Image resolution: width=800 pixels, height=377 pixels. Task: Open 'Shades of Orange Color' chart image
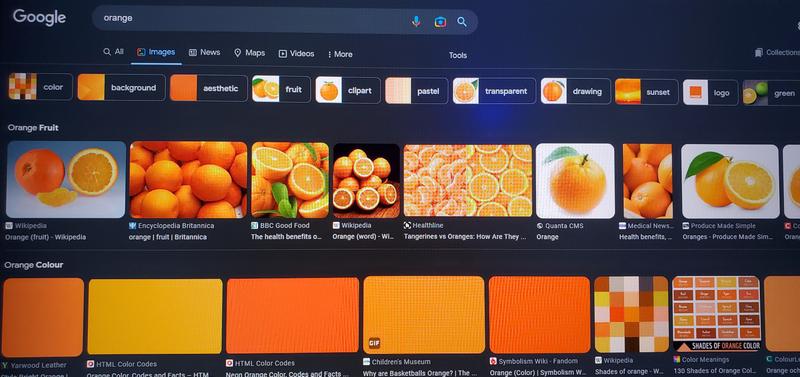point(716,314)
